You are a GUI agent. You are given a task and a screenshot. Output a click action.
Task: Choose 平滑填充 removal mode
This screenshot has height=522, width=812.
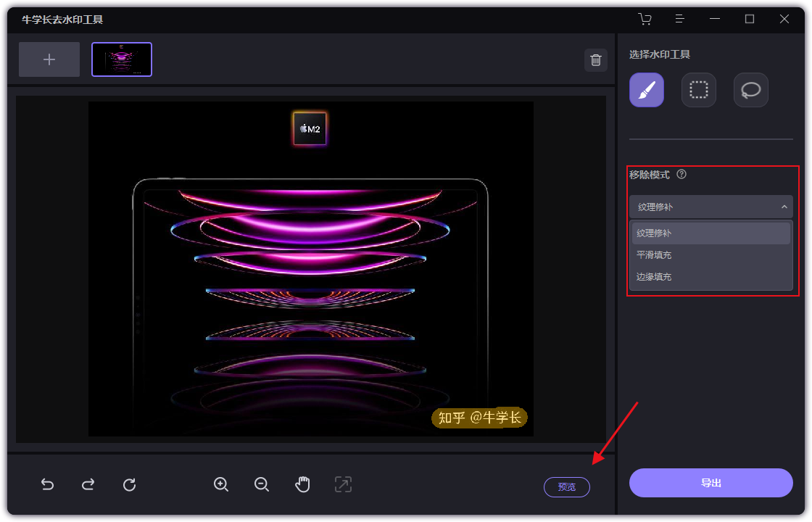[x=711, y=254]
